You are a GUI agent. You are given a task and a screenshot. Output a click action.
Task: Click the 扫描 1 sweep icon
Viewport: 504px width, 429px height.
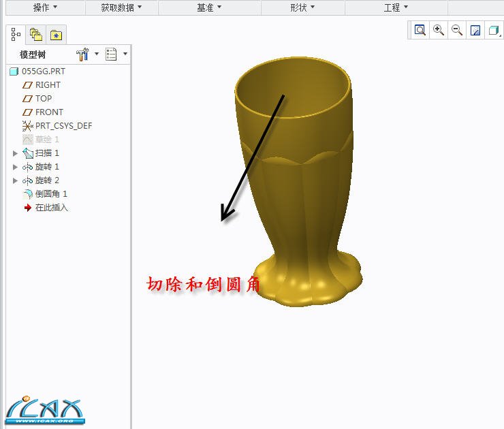pyautogui.click(x=28, y=153)
